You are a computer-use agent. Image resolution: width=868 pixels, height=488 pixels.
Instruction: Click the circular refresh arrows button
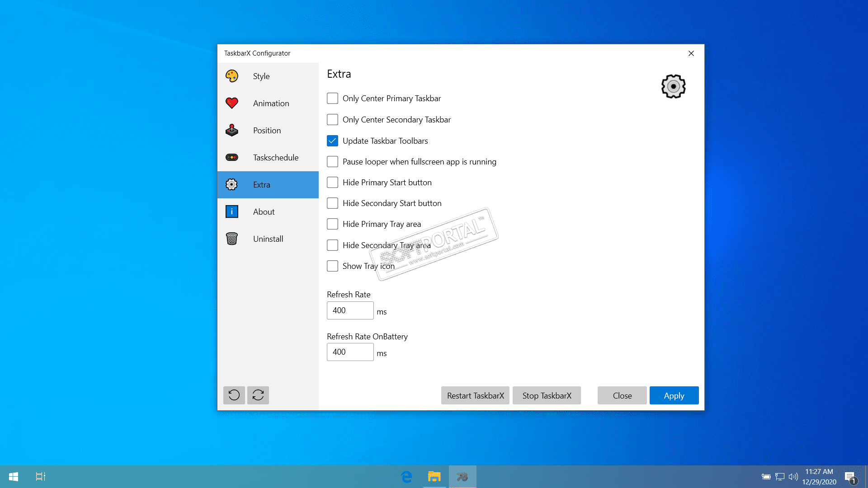[258, 395]
